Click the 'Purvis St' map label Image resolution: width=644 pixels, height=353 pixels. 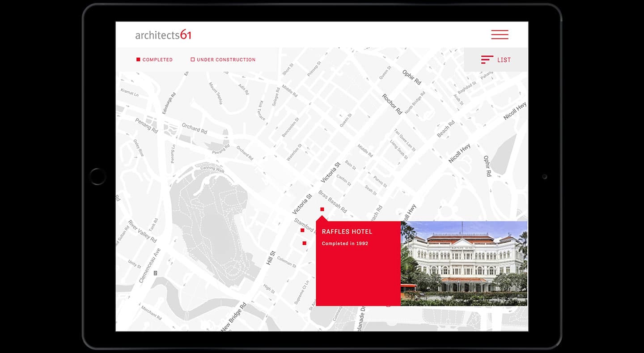[380, 181]
